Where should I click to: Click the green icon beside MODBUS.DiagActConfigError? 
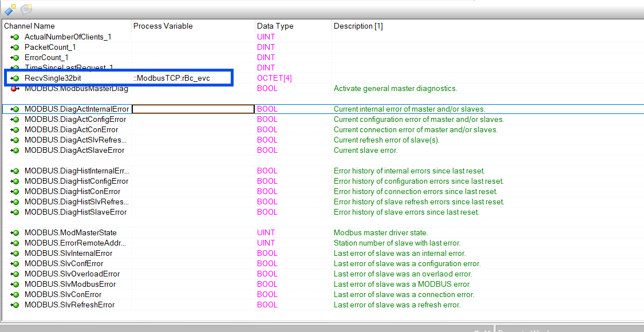15,120
